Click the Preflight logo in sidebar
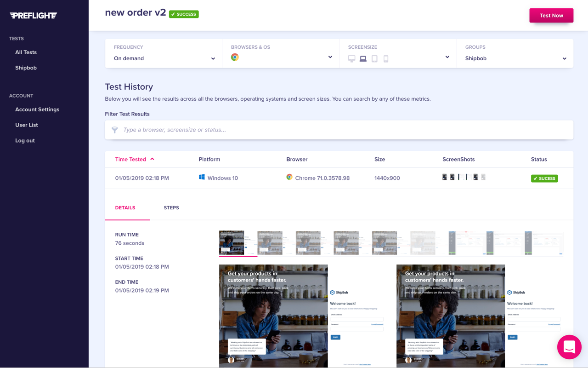The height and width of the screenshot is (368, 588). coord(34,16)
